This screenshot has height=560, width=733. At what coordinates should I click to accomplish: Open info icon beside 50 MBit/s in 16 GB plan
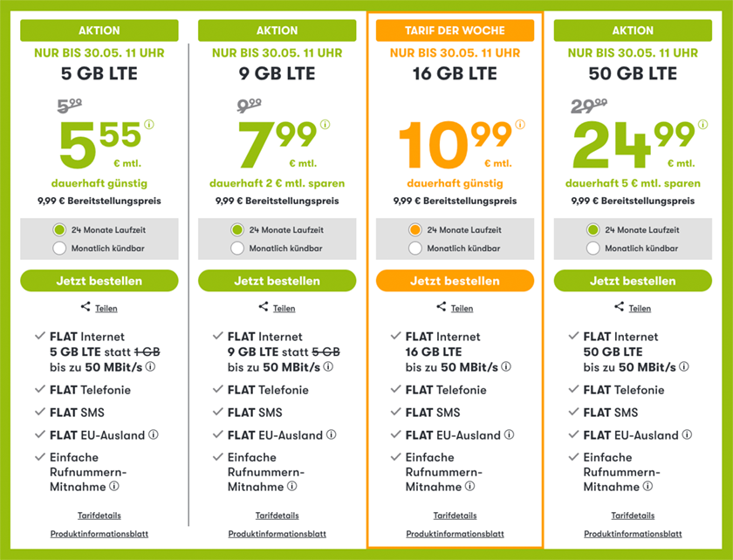point(506,367)
